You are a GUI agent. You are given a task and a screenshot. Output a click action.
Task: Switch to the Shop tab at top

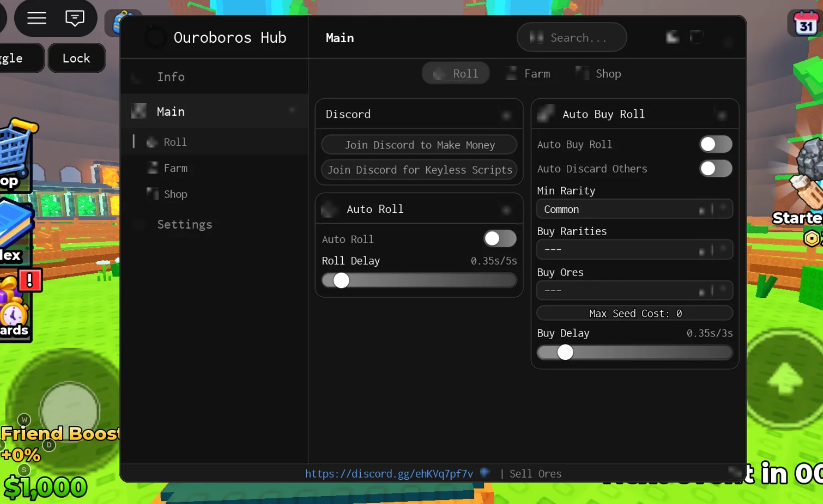(598, 73)
